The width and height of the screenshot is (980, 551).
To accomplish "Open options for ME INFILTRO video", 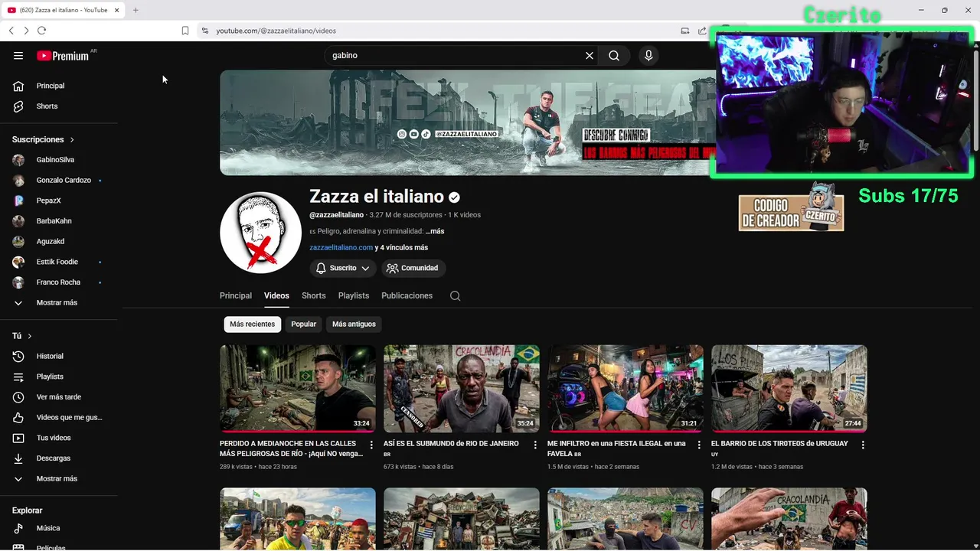I will (699, 445).
